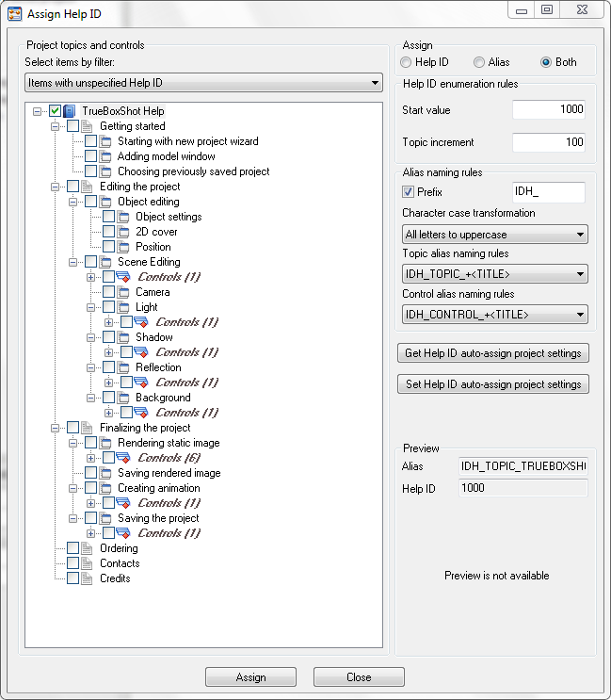Screen dimensions: 611x700
Task: Expand Controls (1) under Creating animation
Action: tap(90, 503)
